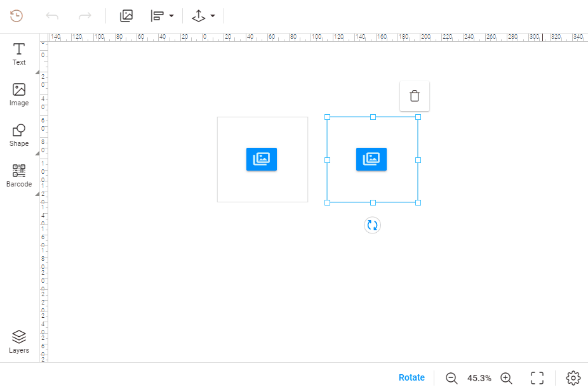Viewport: 588px width, 392px height.
Task: Click bottom-left resize handle of selected frame
Action: (x=328, y=203)
